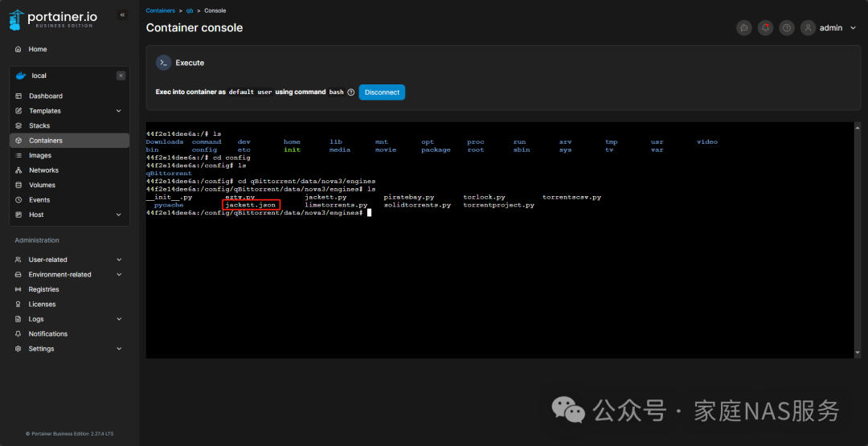Expand the Logs section chevron
This screenshot has width=868, height=446.
click(119, 319)
